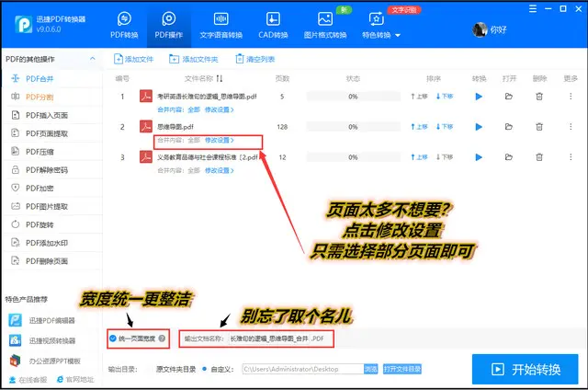Select 原文件夹目录 output option
This screenshot has height=390, width=588.
[175, 370]
